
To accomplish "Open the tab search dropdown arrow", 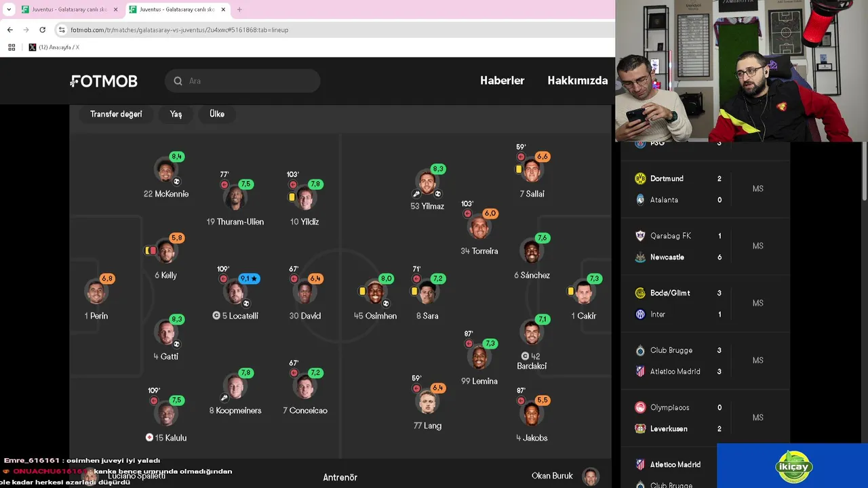I will coord(8,9).
